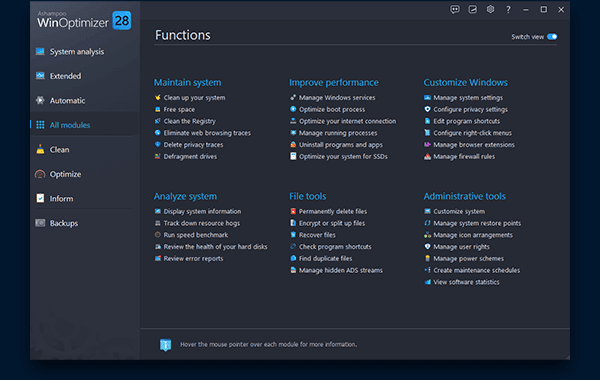Click the Inform sidebar icon
This screenshot has width=600, height=380.
click(40, 198)
